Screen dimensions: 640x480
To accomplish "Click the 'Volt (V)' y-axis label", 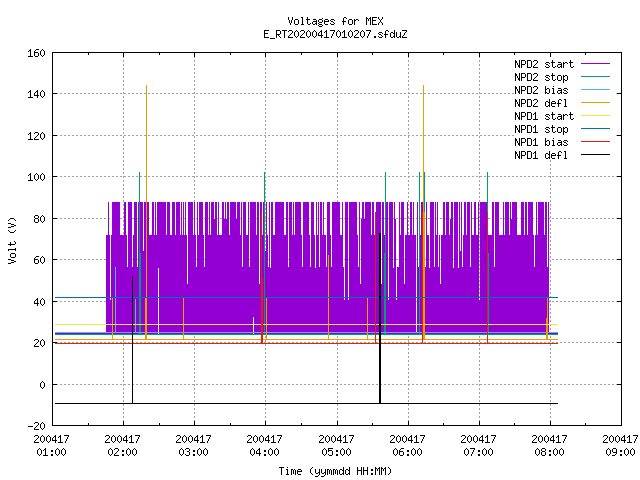I will (x=12, y=240).
